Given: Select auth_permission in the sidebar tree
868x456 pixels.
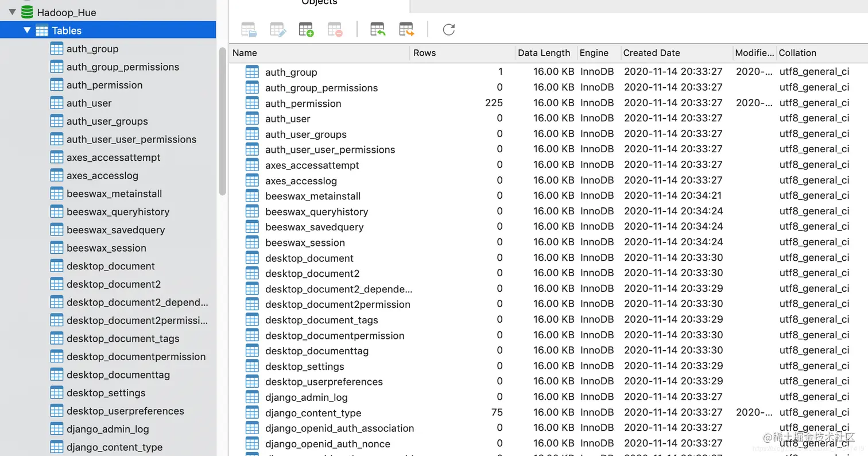Looking at the screenshot, I should pos(104,85).
